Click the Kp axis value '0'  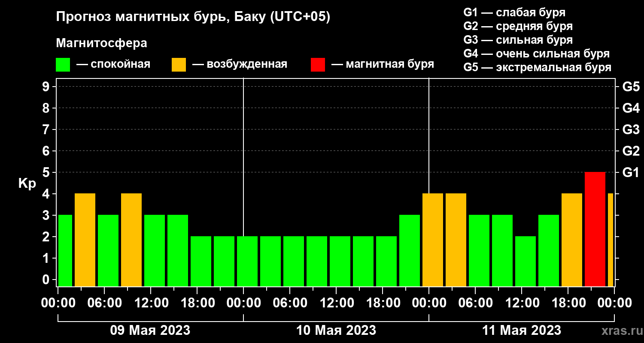(47, 280)
